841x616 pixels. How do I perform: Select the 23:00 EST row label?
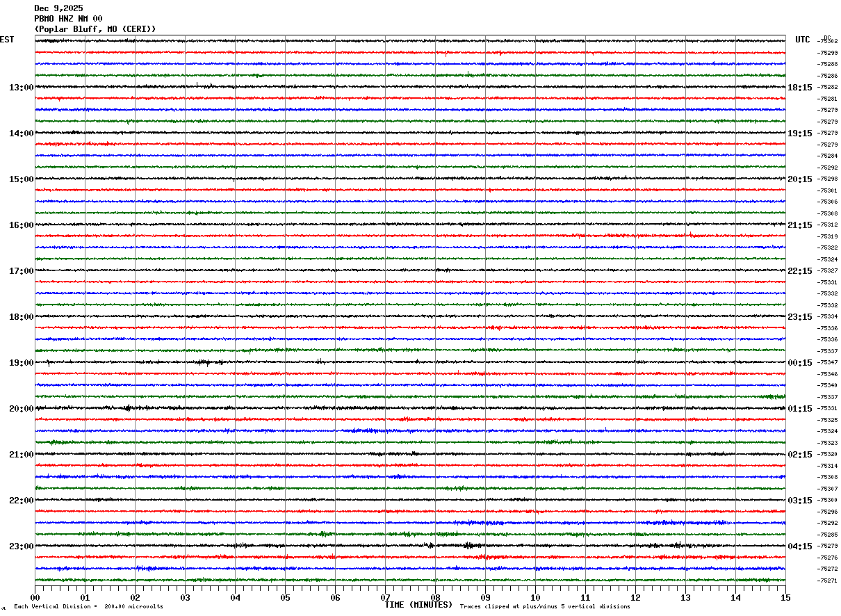click(x=22, y=546)
